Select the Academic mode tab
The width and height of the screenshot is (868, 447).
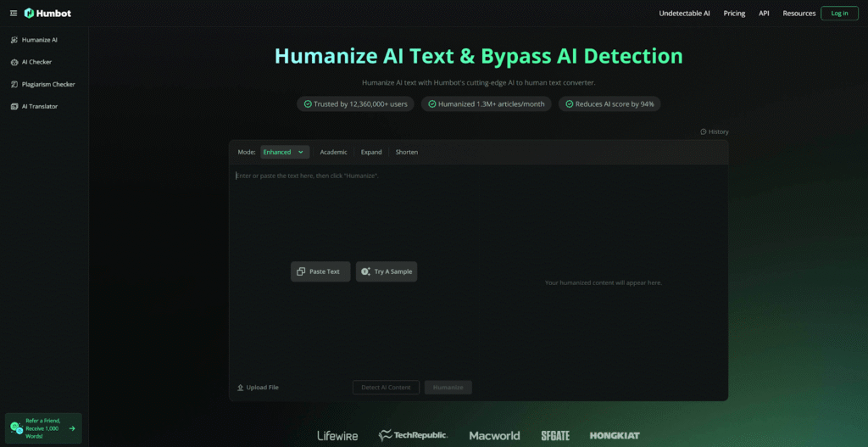[333, 152]
